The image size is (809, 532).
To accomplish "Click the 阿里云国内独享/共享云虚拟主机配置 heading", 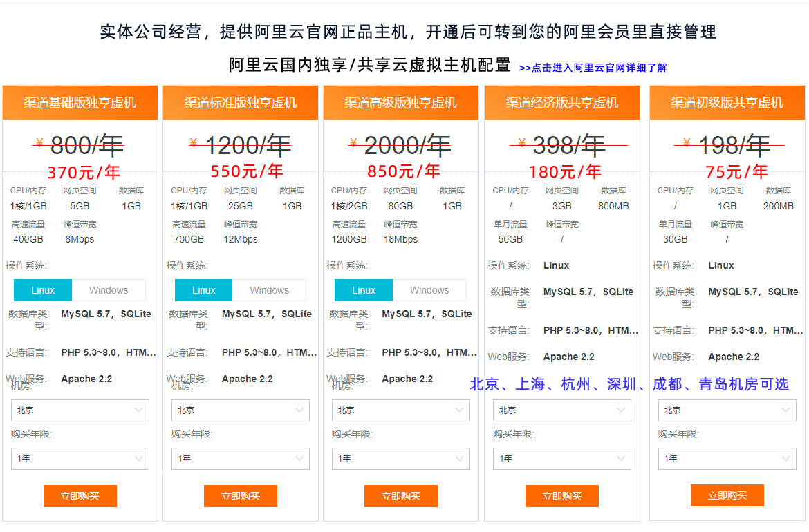I will (369, 65).
